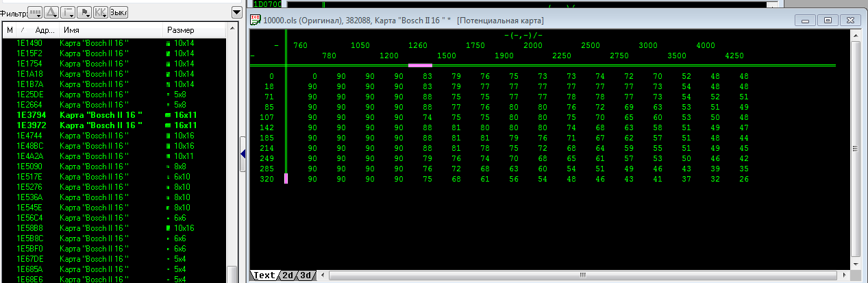
Task: Click the horizontal scrollbar thumb in map window
Action: coord(582,275)
